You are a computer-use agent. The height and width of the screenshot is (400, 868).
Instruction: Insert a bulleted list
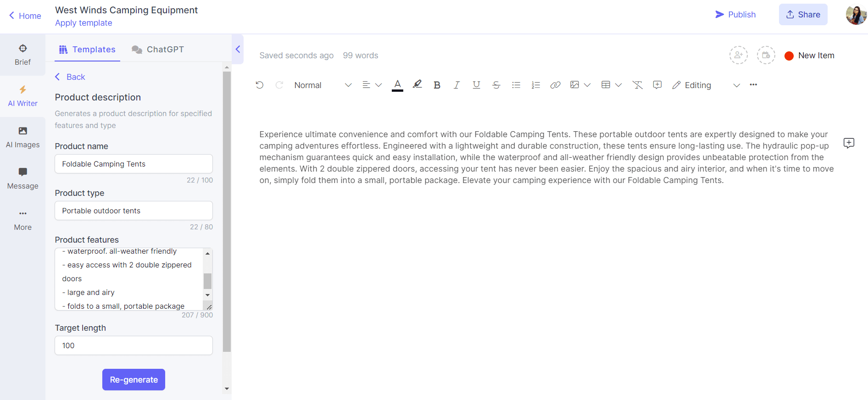coord(516,85)
